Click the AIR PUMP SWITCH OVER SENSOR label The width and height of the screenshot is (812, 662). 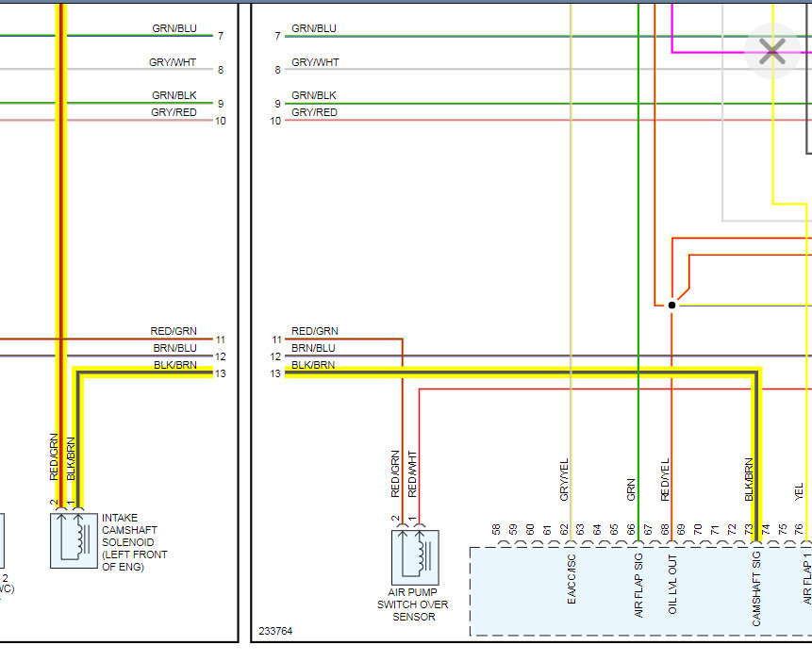pos(413,604)
